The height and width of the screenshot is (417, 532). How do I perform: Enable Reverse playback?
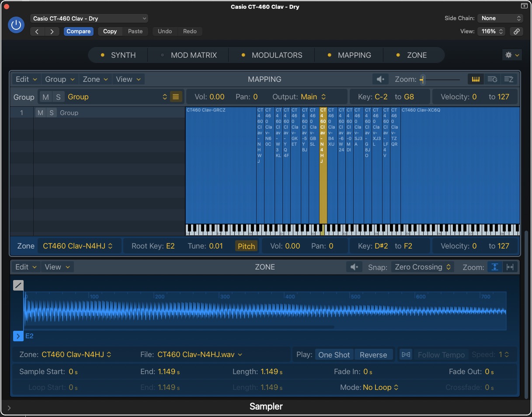pos(373,355)
